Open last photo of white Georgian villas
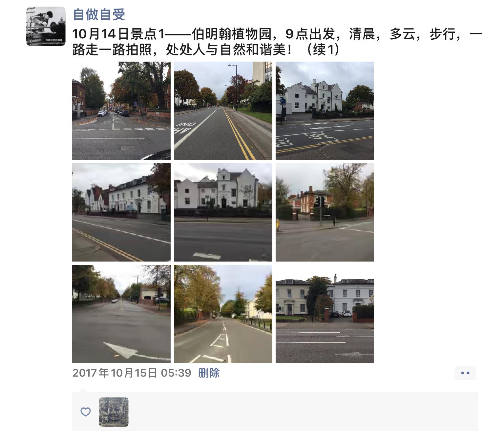The image size is (504, 431). click(325, 314)
